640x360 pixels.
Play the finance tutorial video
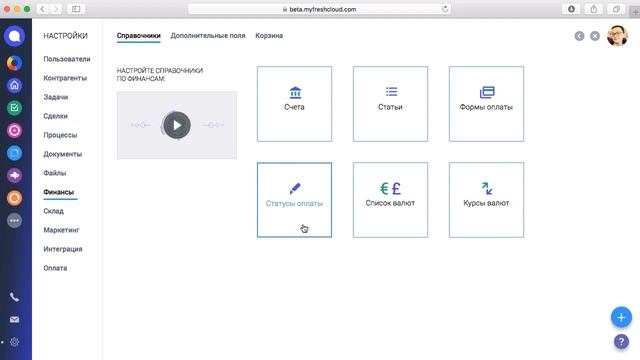tap(177, 125)
